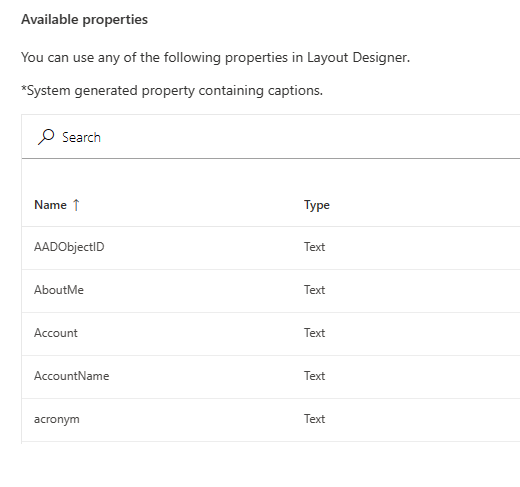Click the Text type of Account

(314, 333)
